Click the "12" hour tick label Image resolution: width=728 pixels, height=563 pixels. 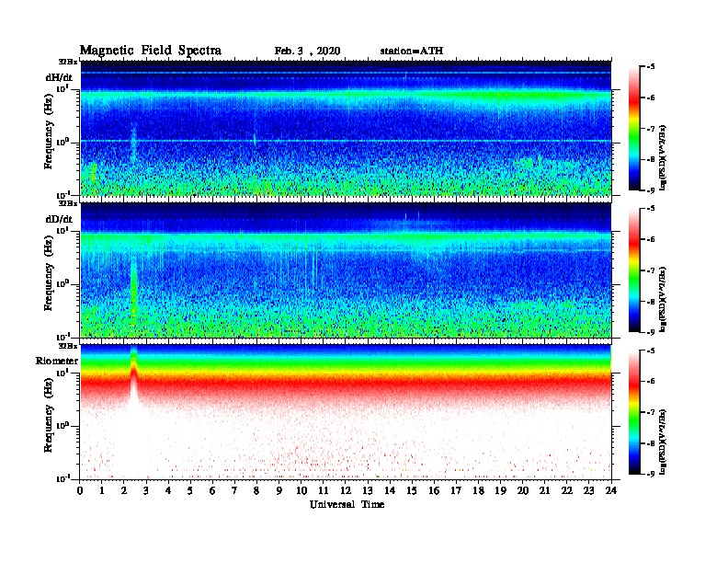click(346, 490)
